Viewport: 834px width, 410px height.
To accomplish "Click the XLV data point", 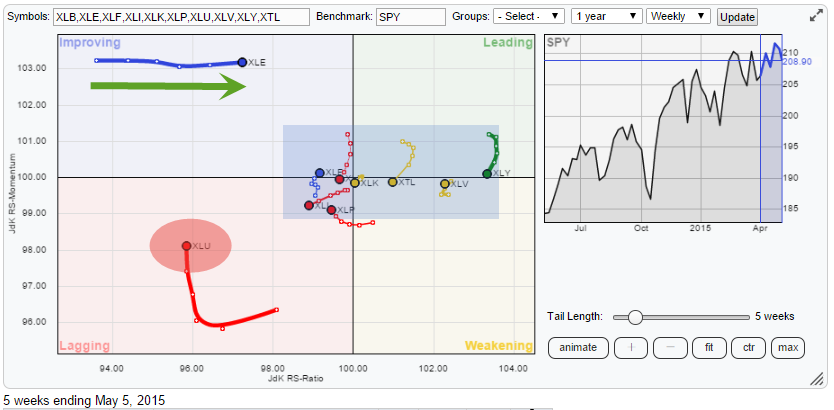I will pos(445,184).
